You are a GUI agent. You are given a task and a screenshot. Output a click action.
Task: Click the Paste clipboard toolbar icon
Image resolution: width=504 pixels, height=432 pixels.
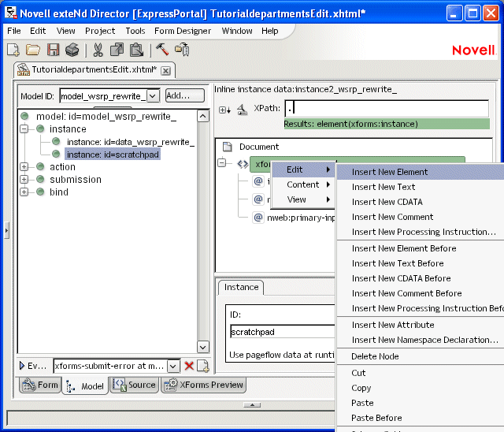pyautogui.click(x=136, y=50)
